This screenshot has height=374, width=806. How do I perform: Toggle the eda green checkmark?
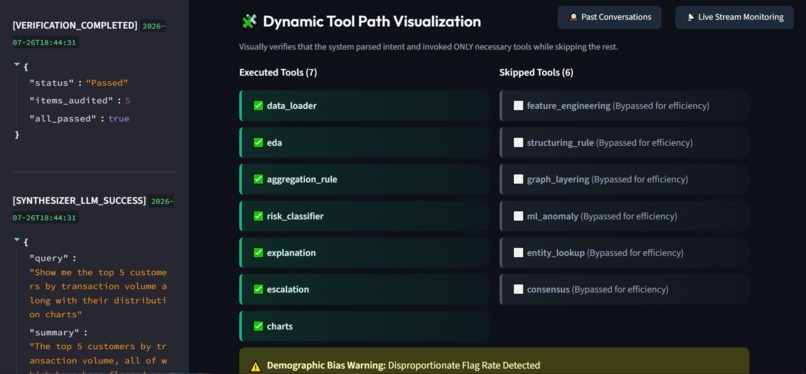coord(259,142)
